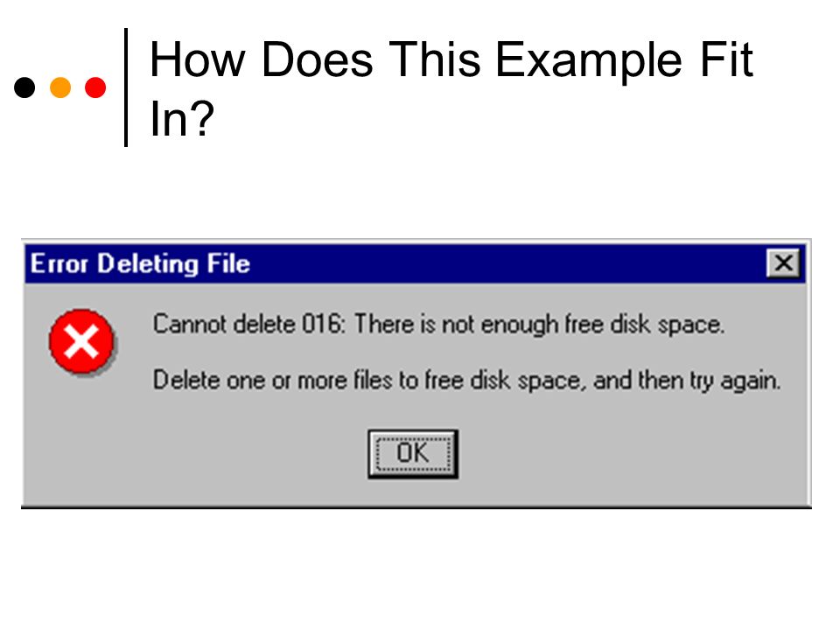Select the red bullet dot beside the heading
The width and height of the screenshot is (840, 630).
[x=95, y=87]
